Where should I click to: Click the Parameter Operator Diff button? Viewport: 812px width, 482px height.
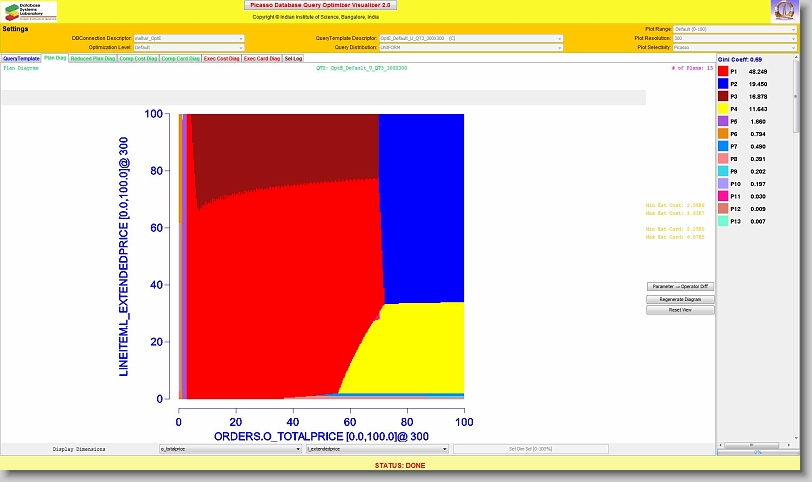(x=680, y=286)
